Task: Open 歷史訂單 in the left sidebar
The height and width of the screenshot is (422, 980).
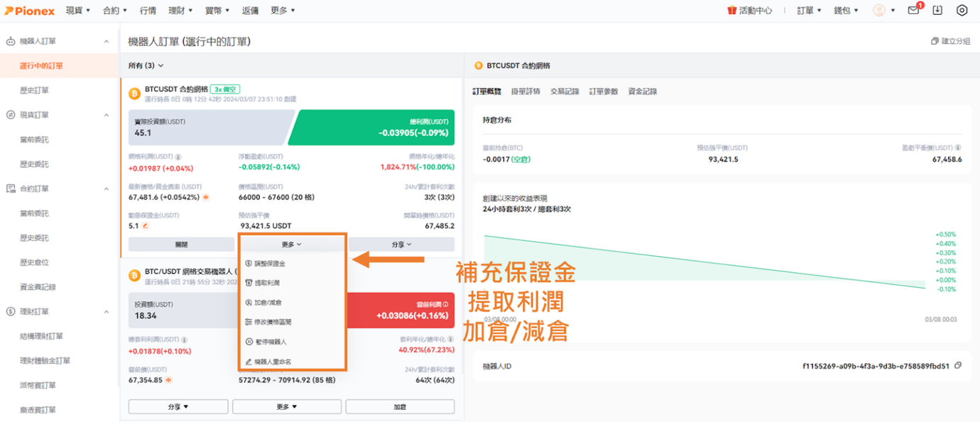Action: pyautogui.click(x=34, y=91)
